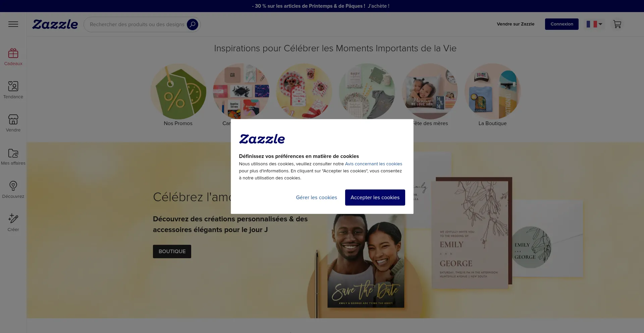
Task: Select the Créer pencil icon
Action: point(13,219)
